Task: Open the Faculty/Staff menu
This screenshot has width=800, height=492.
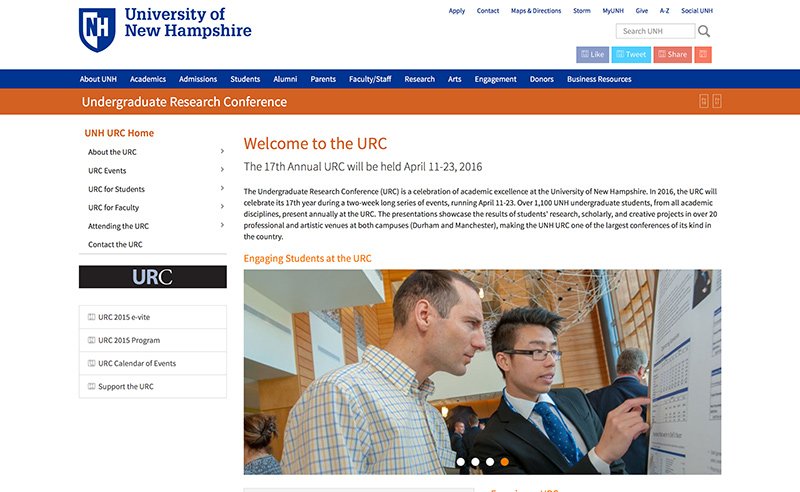Action: [370, 79]
